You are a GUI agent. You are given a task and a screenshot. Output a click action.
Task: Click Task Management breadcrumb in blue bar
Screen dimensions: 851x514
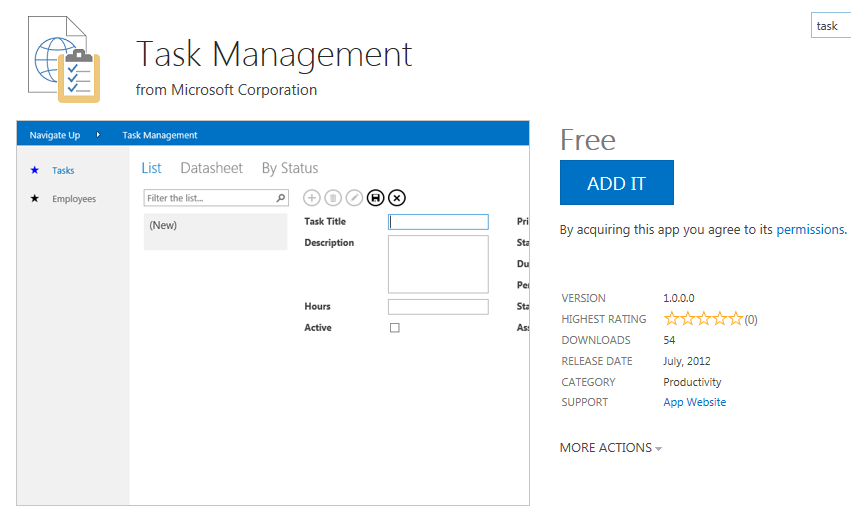(x=160, y=135)
